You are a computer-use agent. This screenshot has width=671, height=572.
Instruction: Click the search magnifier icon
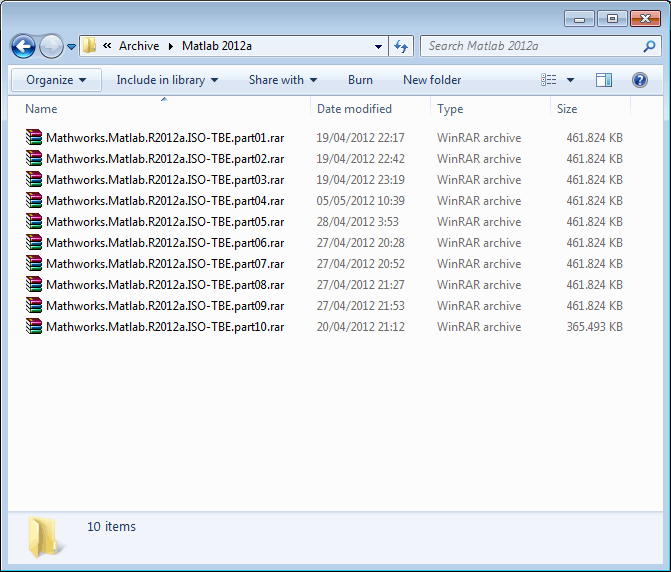[649, 46]
